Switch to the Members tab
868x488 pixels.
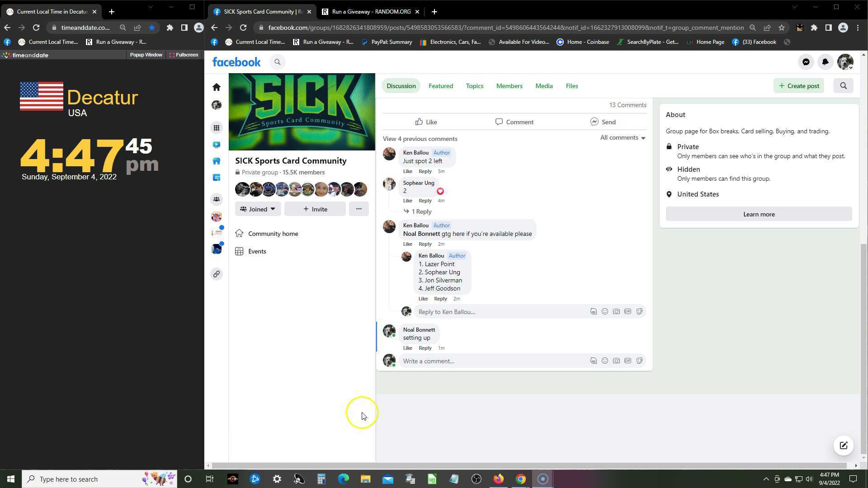coord(509,86)
